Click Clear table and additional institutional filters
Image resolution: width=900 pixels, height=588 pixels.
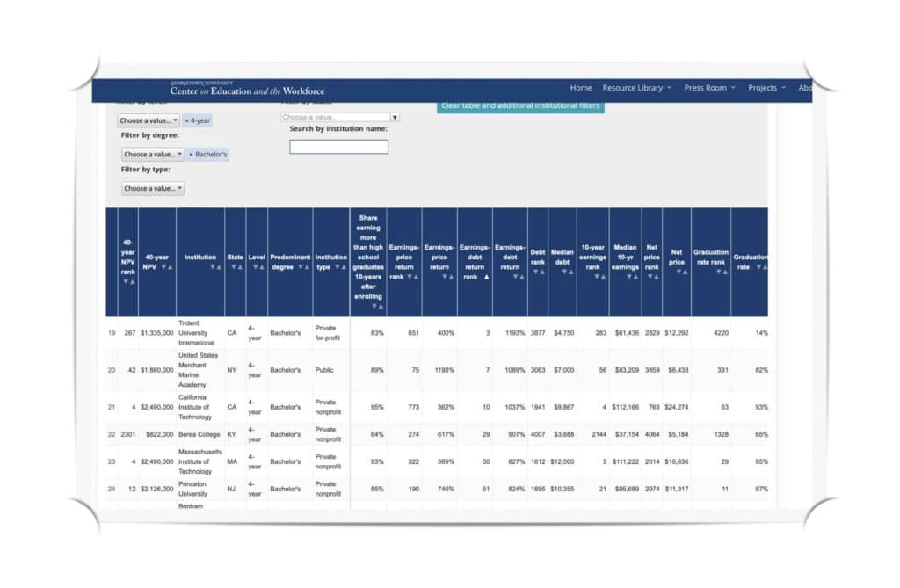(520, 105)
